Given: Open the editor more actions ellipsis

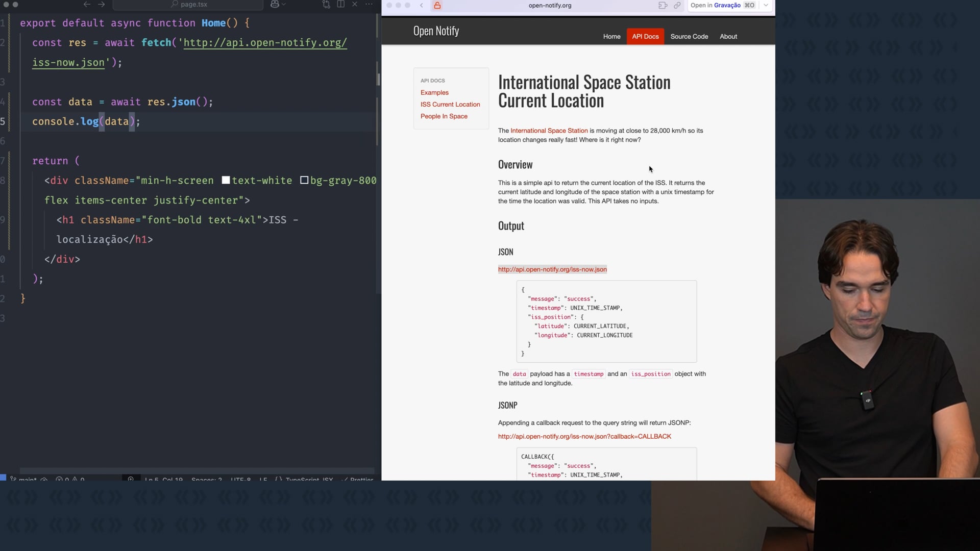Looking at the screenshot, I should [369, 4].
